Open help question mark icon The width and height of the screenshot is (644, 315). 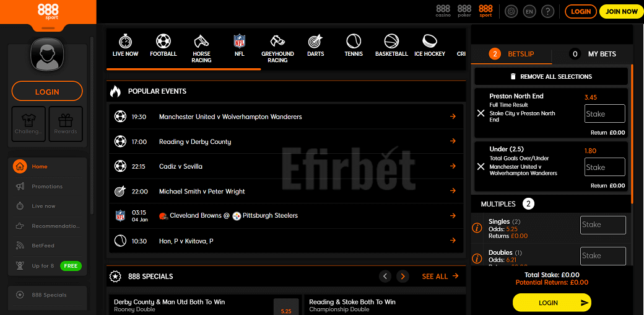tap(547, 12)
